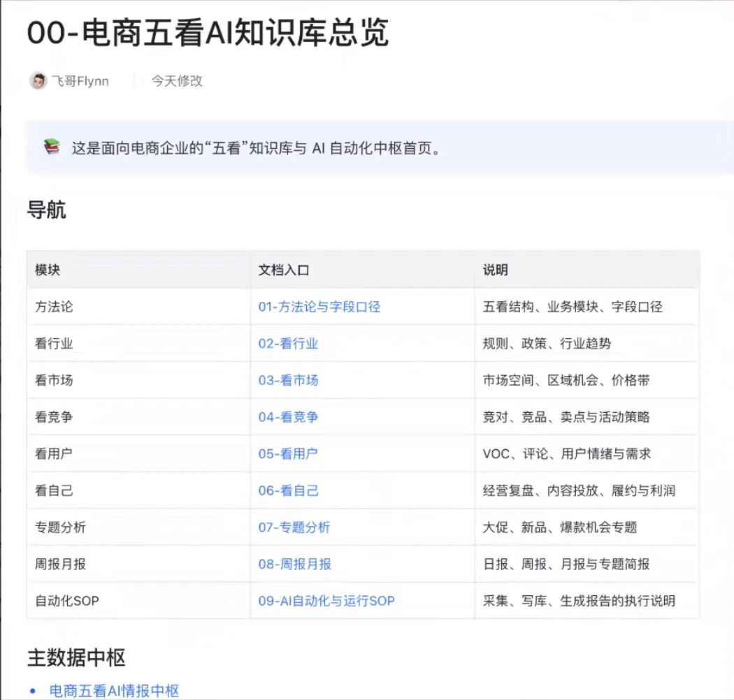Click the callout text about 五看知识库
The height and width of the screenshot is (700, 734).
(256, 148)
